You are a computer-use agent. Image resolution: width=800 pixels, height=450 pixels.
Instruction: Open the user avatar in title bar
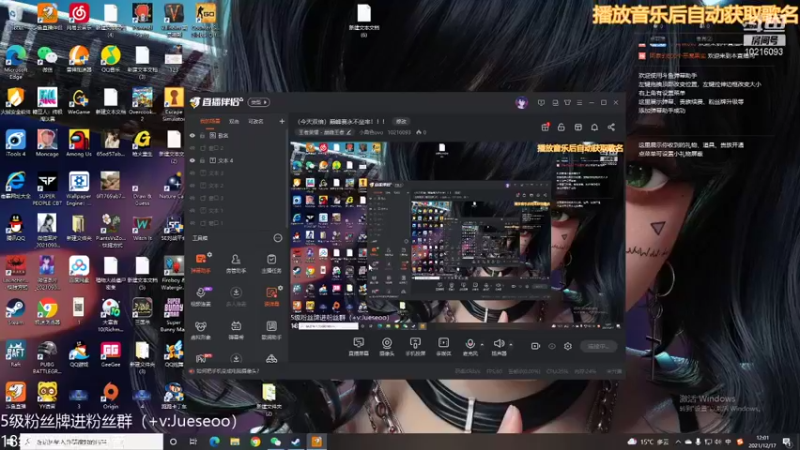click(x=521, y=103)
